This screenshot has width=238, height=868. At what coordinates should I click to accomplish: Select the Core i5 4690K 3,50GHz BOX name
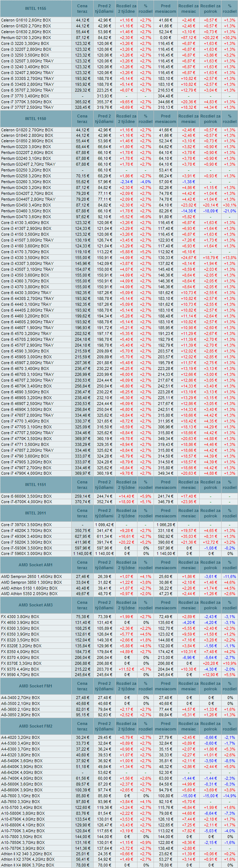coord(26,409)
